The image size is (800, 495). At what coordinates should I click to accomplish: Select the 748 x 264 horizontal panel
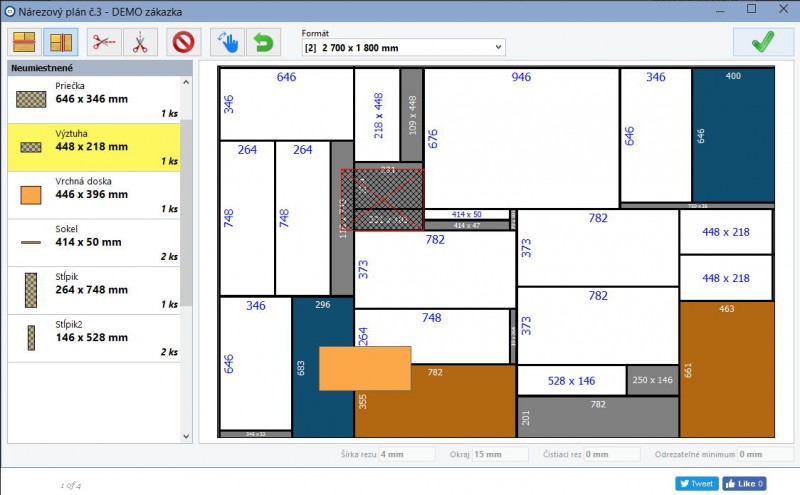(432, 336)
